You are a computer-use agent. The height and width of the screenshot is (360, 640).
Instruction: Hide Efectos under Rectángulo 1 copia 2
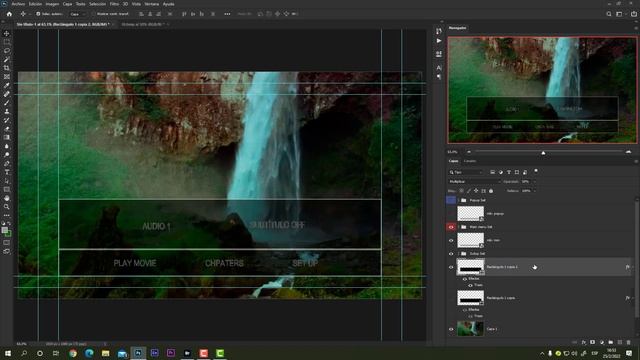click(464, 279)
